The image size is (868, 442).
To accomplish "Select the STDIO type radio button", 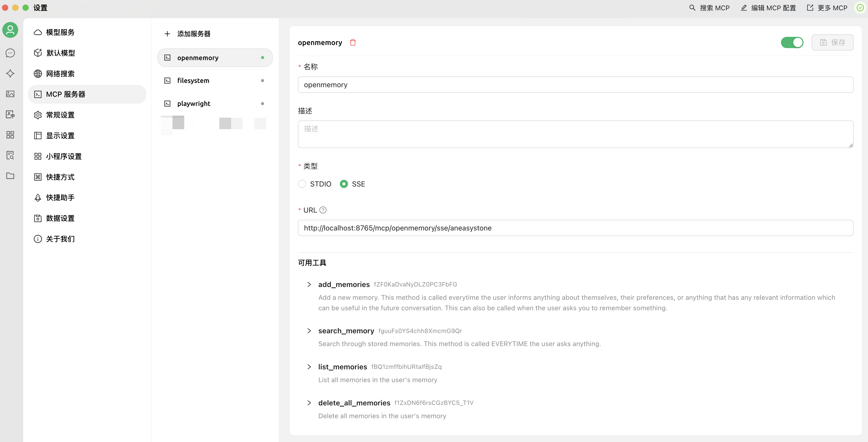I will coord(302,184).
